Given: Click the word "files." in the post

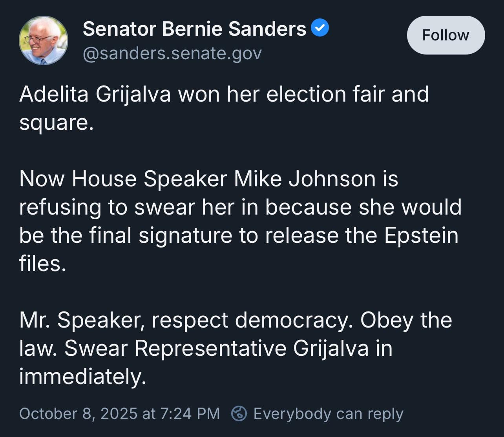Looking at the screenshot, I should point(42,264).
